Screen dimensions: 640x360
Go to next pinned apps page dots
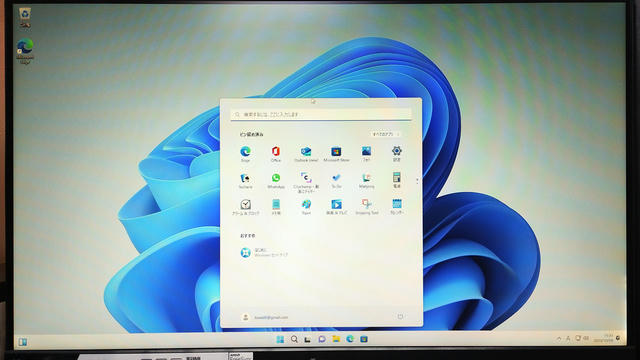pyautogui.click(x=417, y=181)
